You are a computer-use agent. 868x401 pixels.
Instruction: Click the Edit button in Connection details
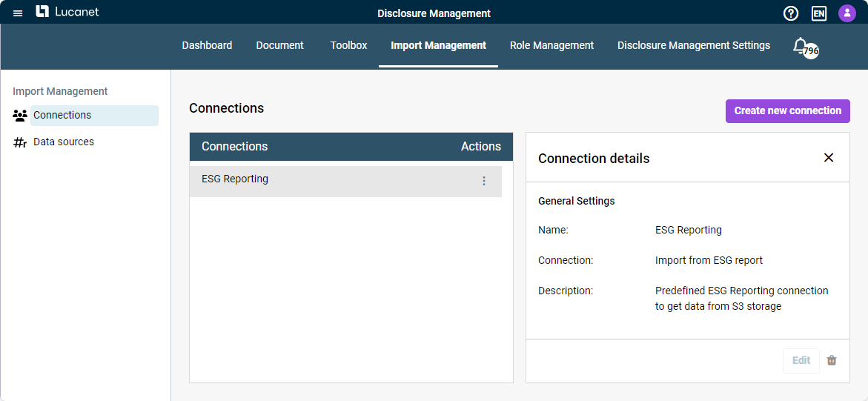coord(801,360)
